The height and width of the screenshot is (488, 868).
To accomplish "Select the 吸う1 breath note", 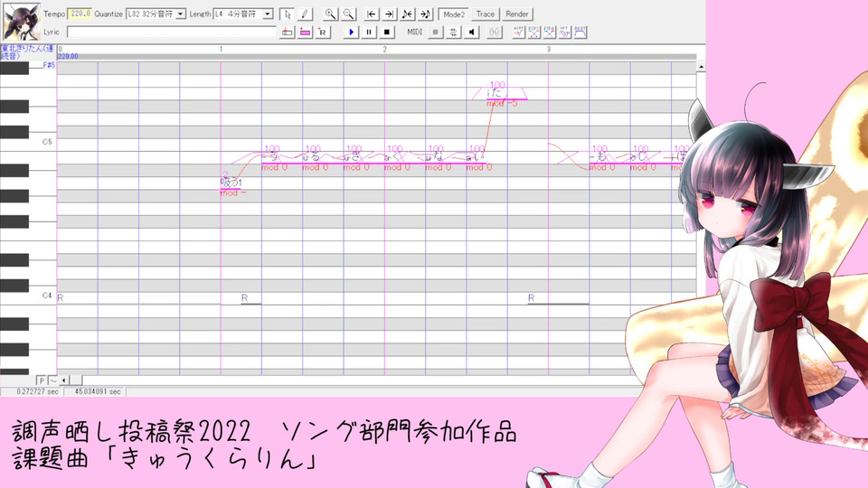I will [x=231, y=182].
